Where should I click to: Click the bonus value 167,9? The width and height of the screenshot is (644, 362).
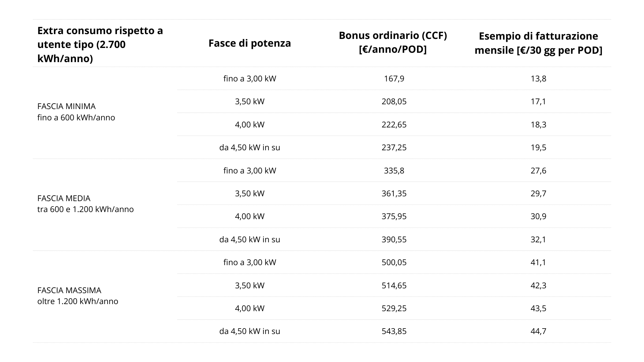[394, 79]
